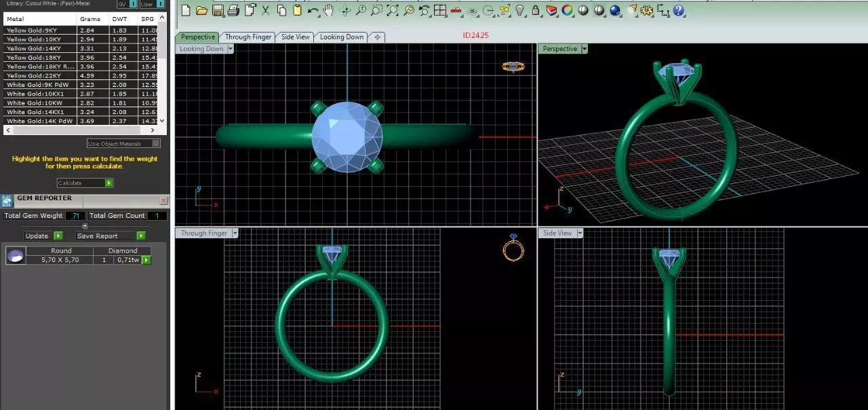This screenshot has width=868, height=410.
Task: Click the Save Report button
Action: [x=111, y=236]
